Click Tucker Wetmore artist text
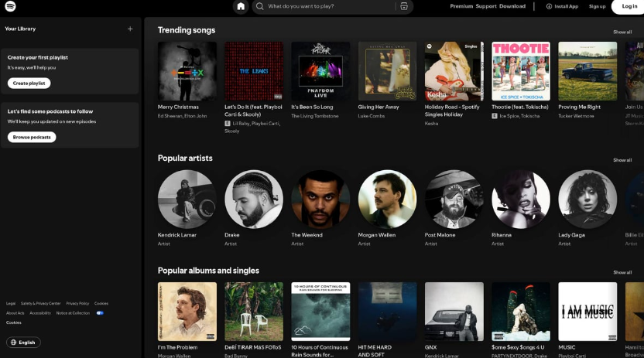 click(576, 116)
